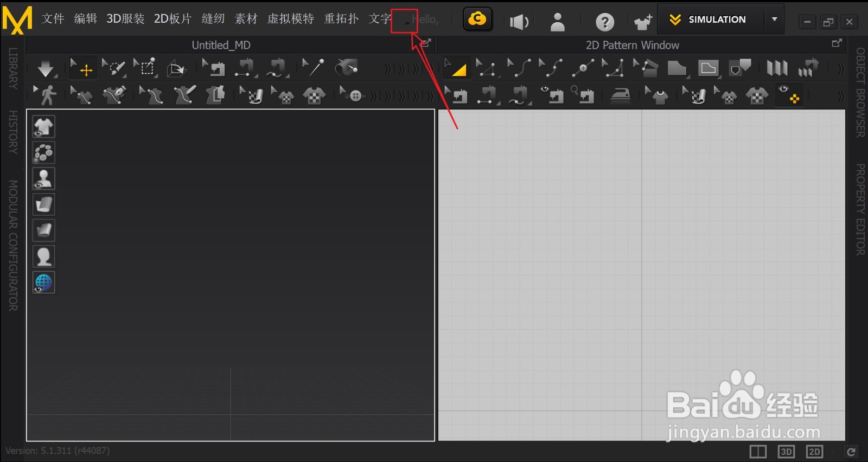Expand the hidden menu items chevron after 文字
Screen dimensions: 868x462
coord(406,22)
